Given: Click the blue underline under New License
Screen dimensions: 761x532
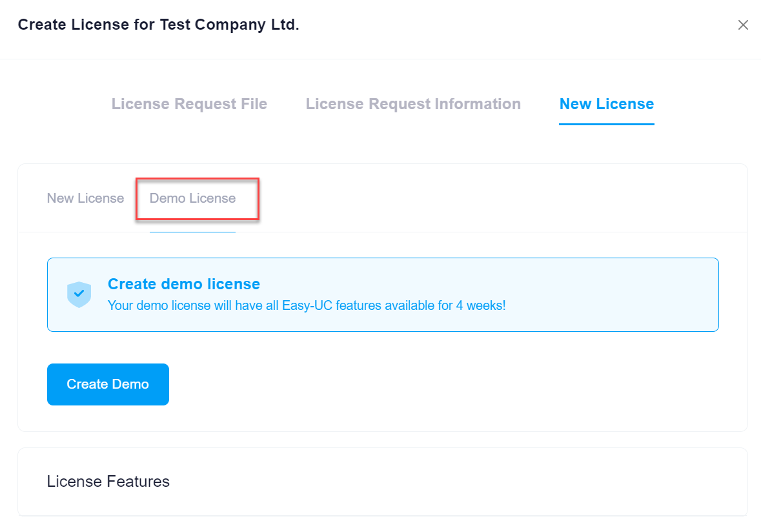Looking at the screenshot, I should point(606,124).
